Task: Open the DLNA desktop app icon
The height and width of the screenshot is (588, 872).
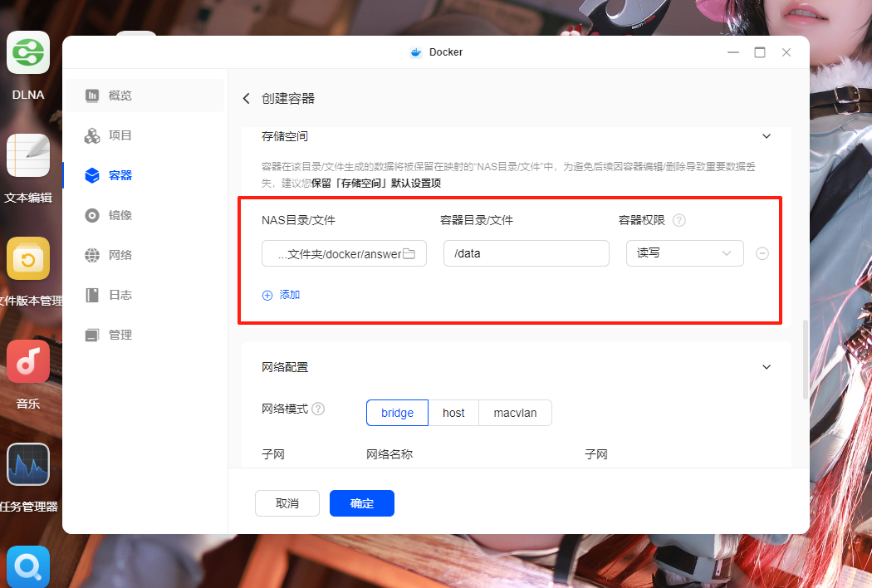Action: pos(27,53)
